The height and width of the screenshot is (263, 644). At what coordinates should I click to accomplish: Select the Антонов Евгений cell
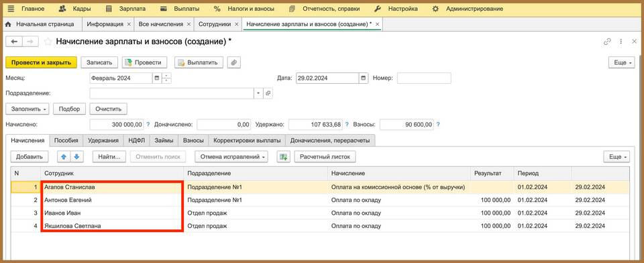(112, 200)
